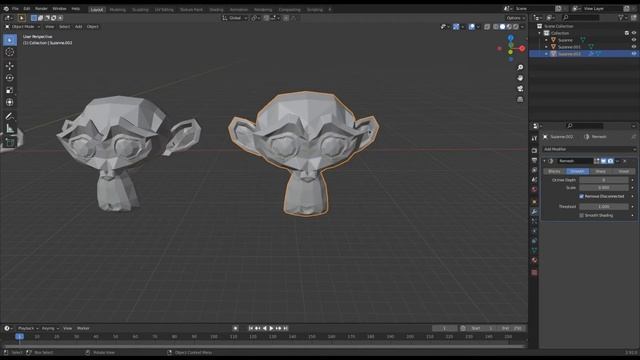Select Voxel remesh mode
Screen dimensions: 640x360
pos(623,171)
